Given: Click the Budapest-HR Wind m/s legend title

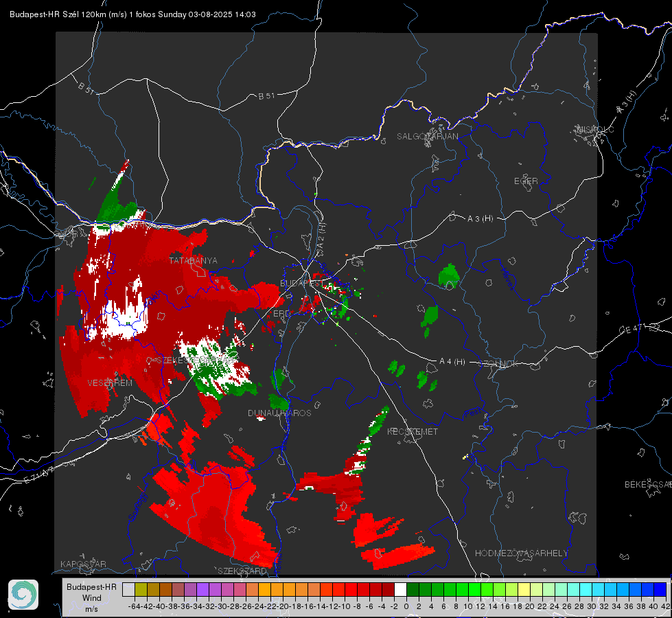Looking at the screenshot, I should click(x=92, y=598).
